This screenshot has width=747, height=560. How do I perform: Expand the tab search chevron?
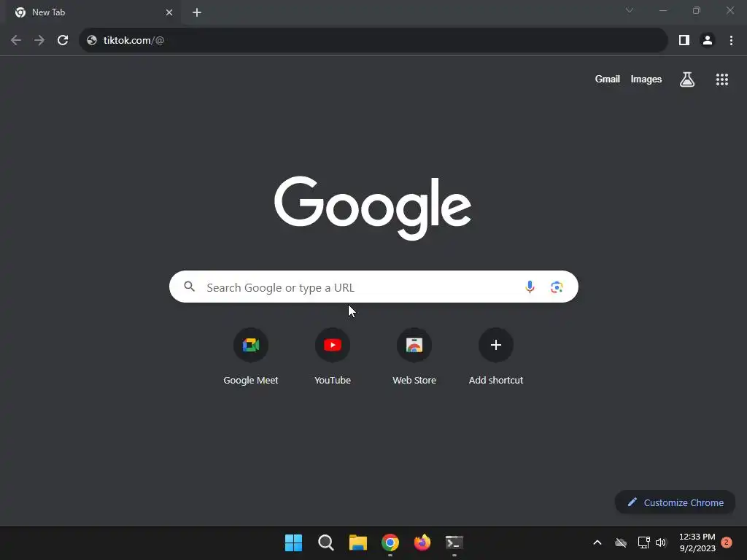pyautogui.click(x=630, y=10)
